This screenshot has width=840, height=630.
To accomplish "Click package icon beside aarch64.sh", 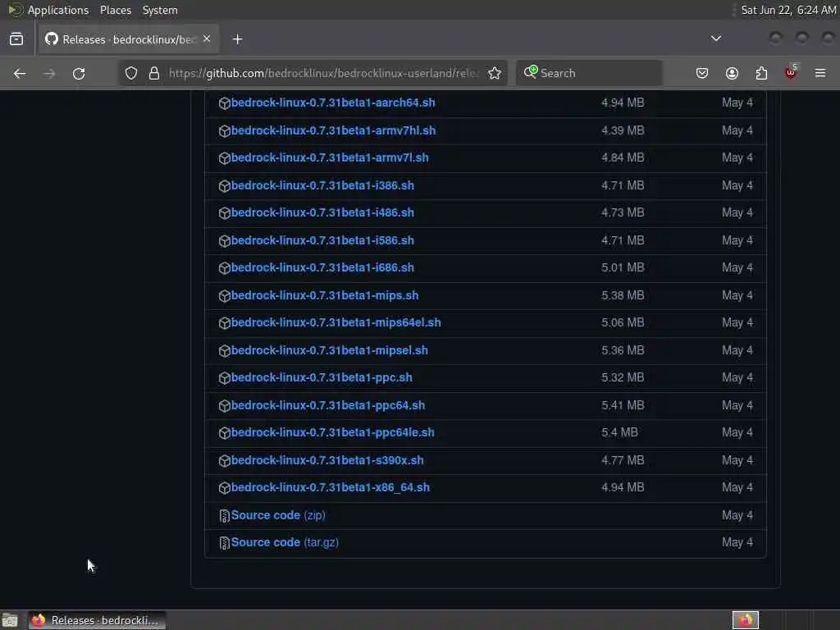I will (x=225, y=103).
